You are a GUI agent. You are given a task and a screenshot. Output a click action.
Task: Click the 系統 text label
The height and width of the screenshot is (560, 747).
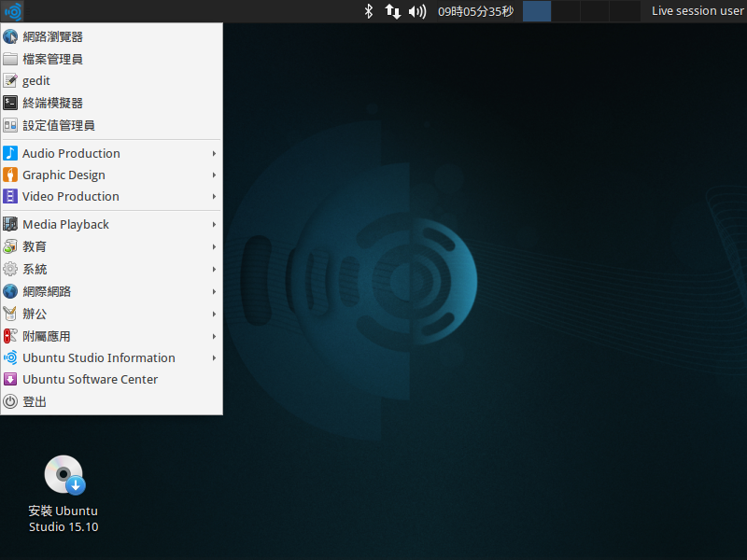pyautogui.click(x=35, y=269)
